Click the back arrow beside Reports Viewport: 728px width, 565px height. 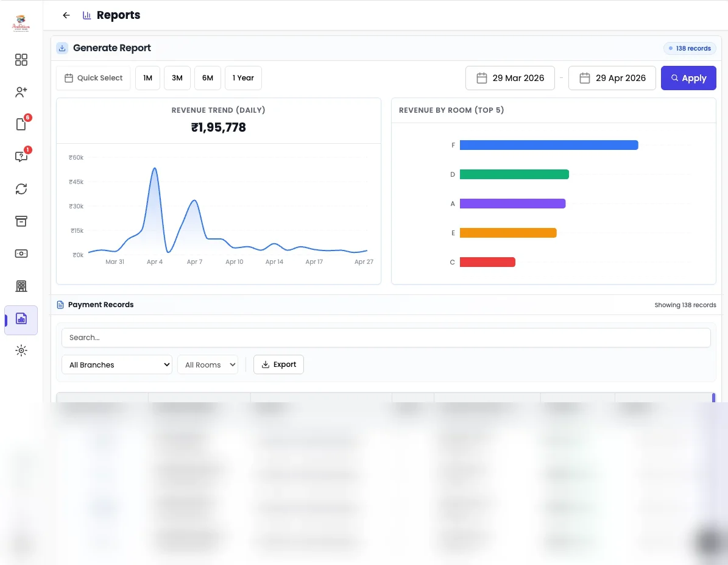[66, 15]
